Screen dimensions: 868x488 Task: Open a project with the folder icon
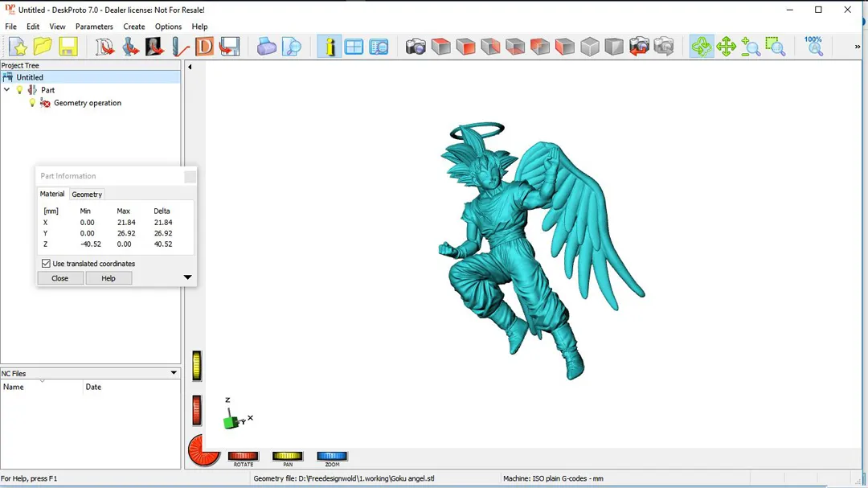[43, 47]
